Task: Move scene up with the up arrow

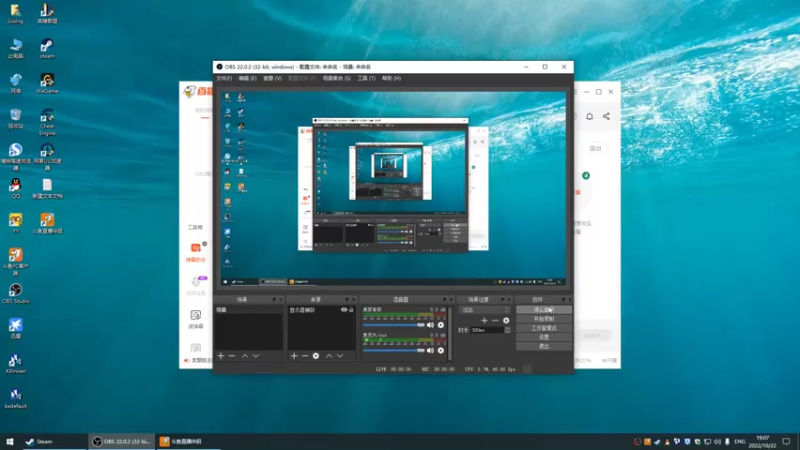Action: click(245, 356)
